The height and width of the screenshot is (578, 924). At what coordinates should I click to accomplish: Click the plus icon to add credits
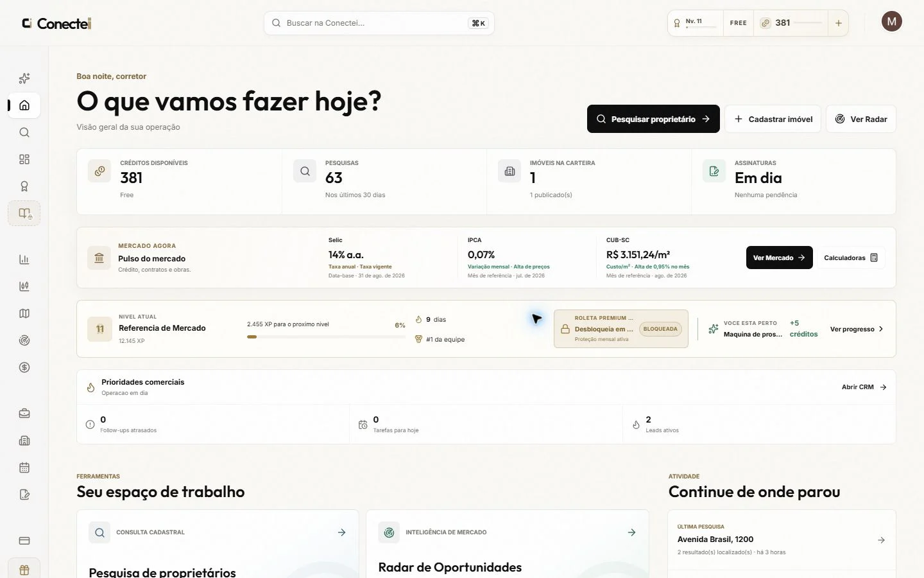[x=838, y=23]
